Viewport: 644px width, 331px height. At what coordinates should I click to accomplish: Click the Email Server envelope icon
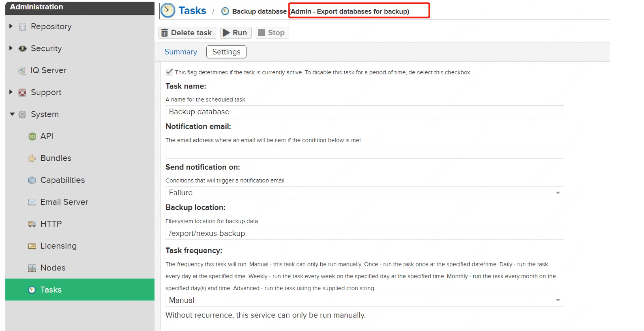coord(32,202)
